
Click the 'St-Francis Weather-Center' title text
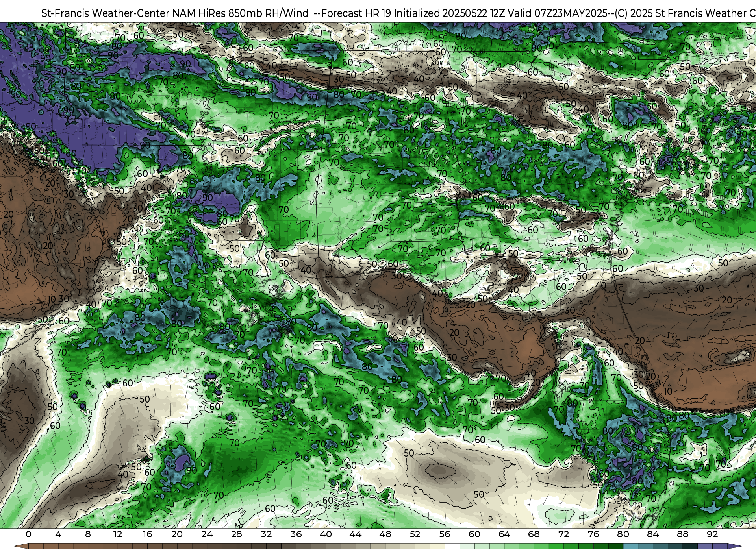tap(106, 13)
